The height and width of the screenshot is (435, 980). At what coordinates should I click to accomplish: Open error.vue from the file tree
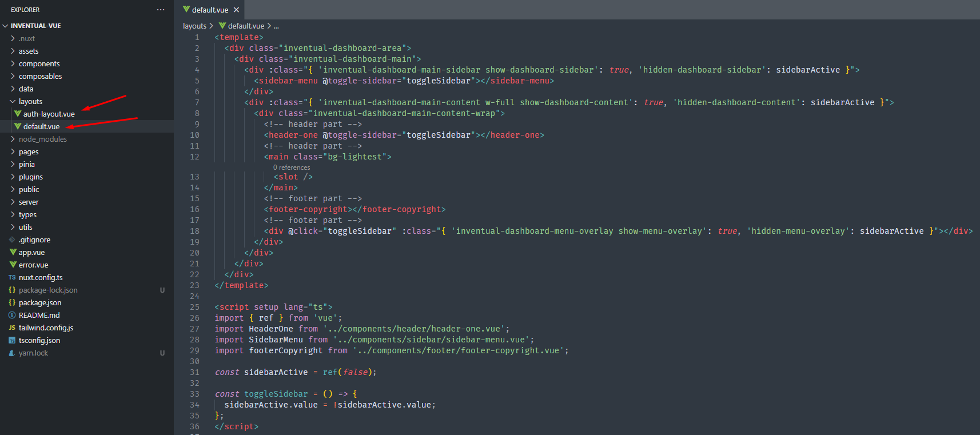(x=87, y=265)
